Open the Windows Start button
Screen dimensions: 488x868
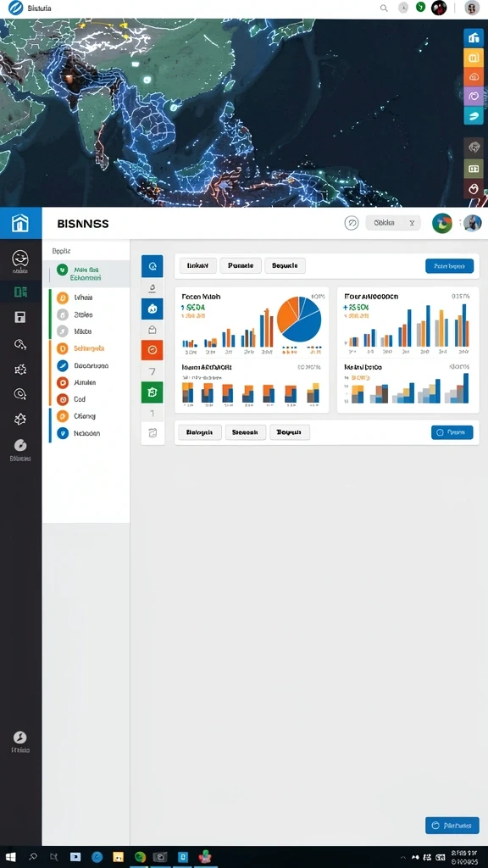coord(10,857)
